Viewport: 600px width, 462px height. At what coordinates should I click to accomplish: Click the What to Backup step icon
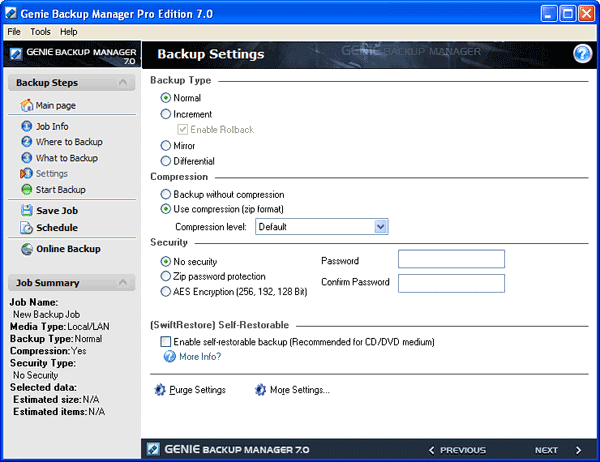pos(26,158)
